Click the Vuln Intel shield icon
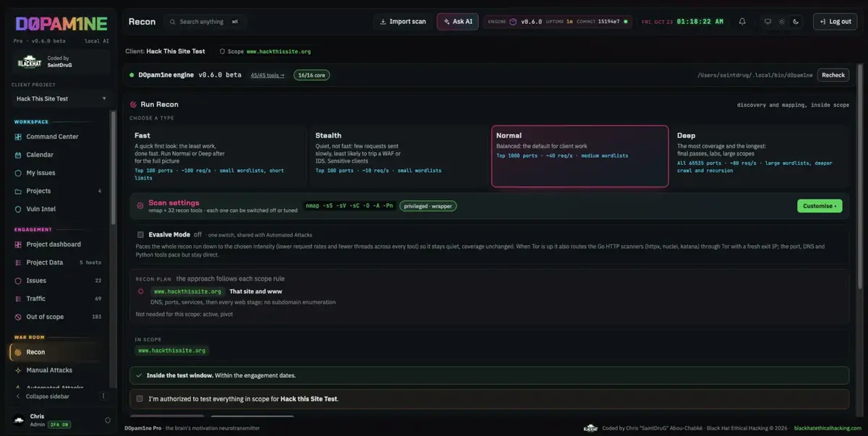The height and width of the screenshot is (436, 868). click(x=19, y=209)
